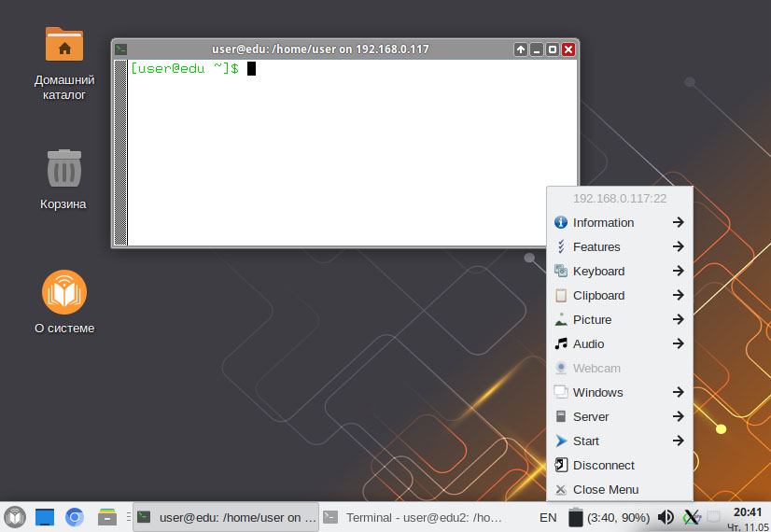Viewport: 771px width, 532px height.
Task: Click the terminal scrollbar strip
Action: click(x=120, y=152)
